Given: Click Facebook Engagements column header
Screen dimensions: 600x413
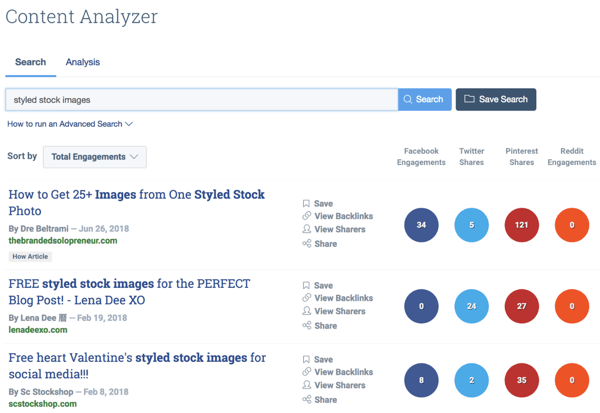Looking at the screenshot, I should (421, 157).
